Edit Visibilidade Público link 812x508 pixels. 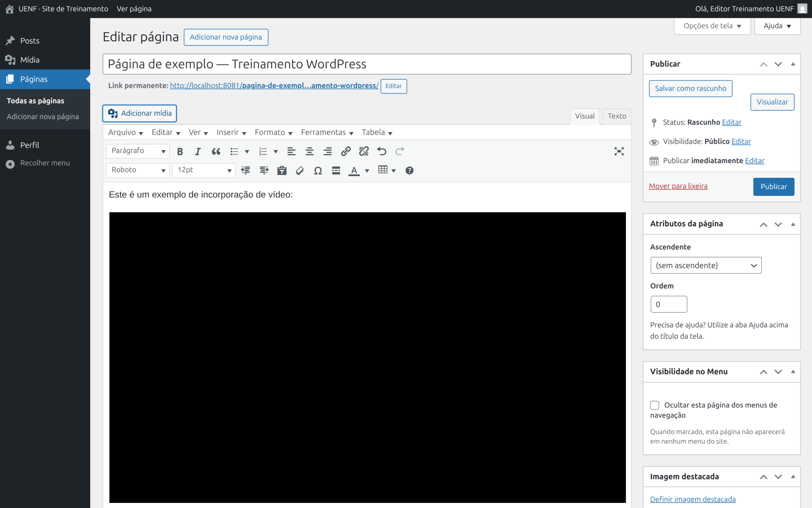[x=741, y=142]
